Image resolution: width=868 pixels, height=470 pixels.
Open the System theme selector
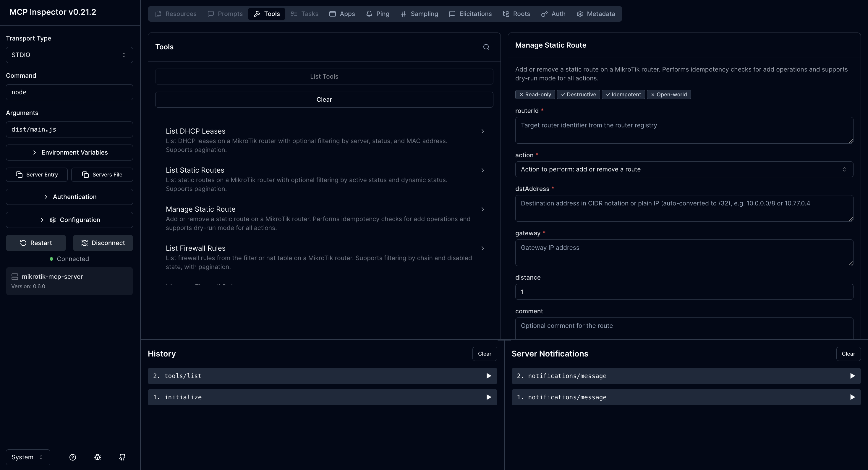tap(28, 457)
